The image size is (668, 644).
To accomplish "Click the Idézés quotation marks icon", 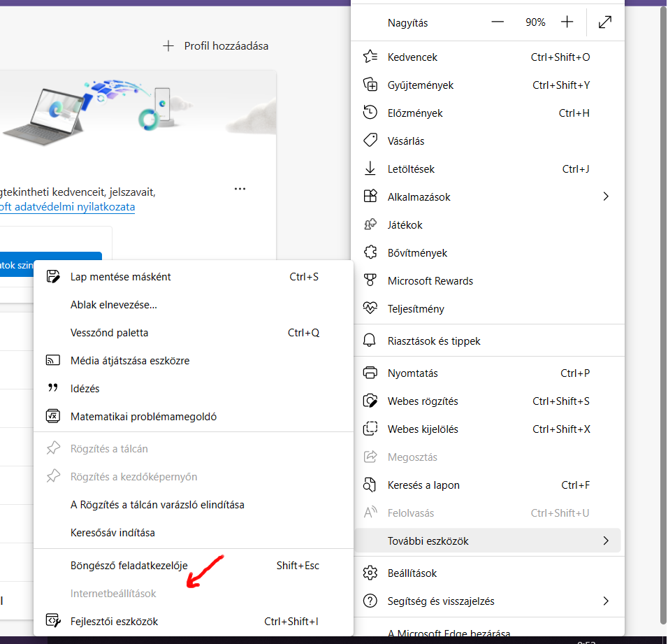I will tap(53, 387).
